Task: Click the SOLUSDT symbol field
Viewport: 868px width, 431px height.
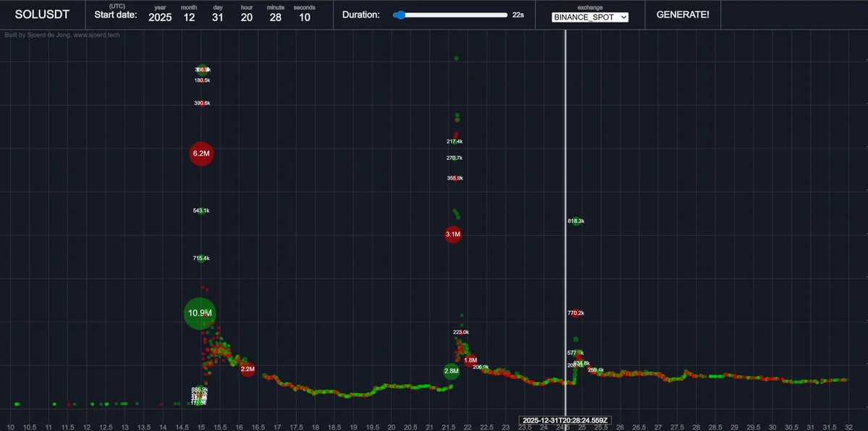Action: coord(42,14)
